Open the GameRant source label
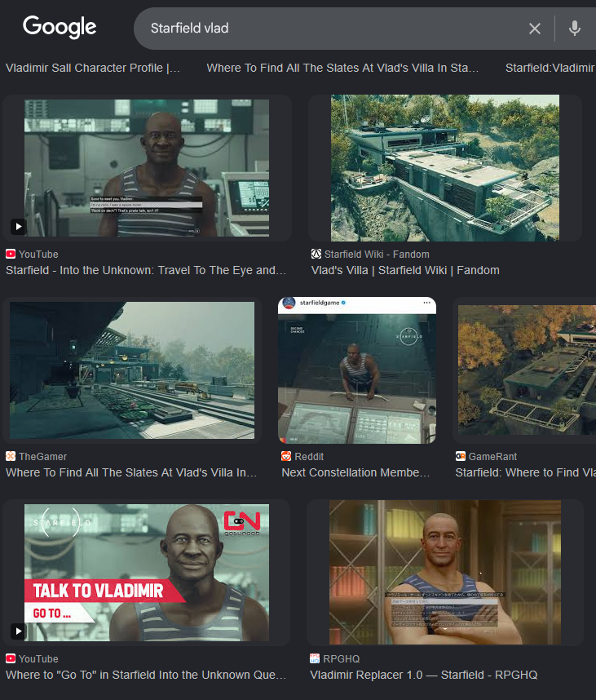 coord(492,456)
